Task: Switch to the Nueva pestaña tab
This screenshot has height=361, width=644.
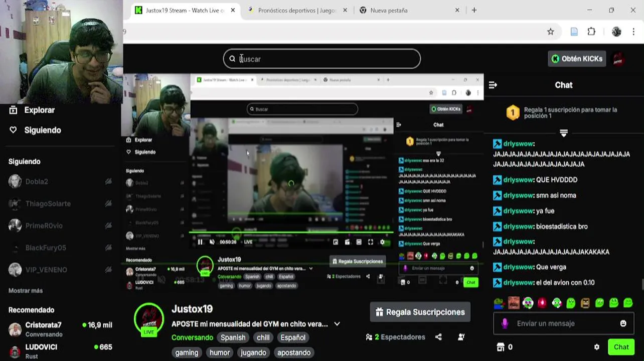Action: click(409, 10)
